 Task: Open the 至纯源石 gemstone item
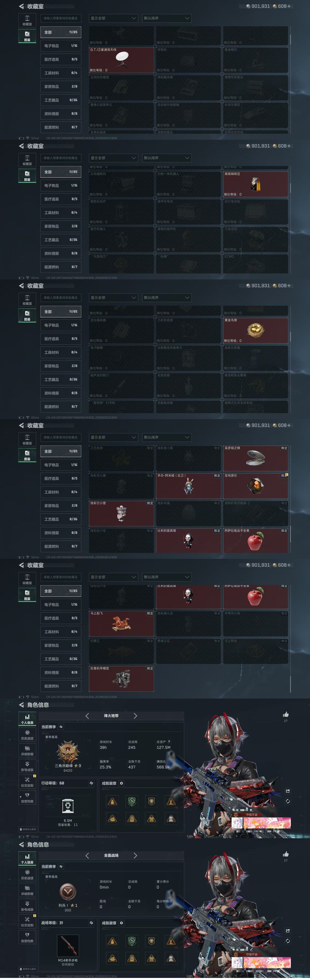[x=255, y=486]
